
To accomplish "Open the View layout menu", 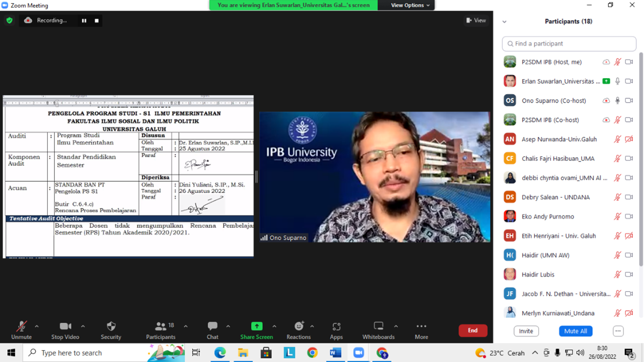I will tap(476, 20).
